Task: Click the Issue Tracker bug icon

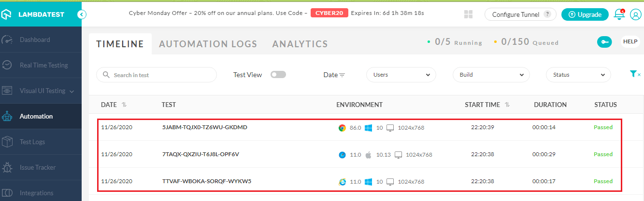Action: (7, 167)
